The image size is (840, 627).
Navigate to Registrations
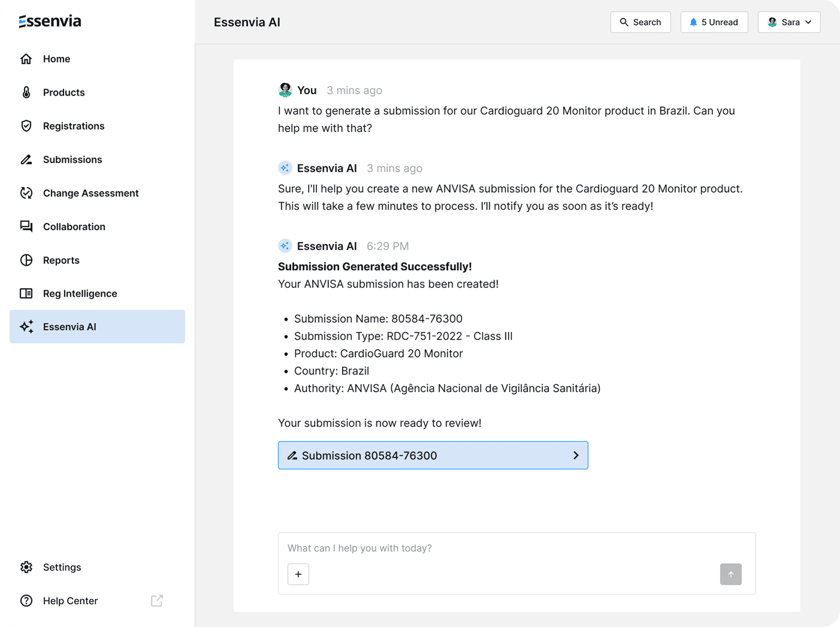(x=97, y=126)
